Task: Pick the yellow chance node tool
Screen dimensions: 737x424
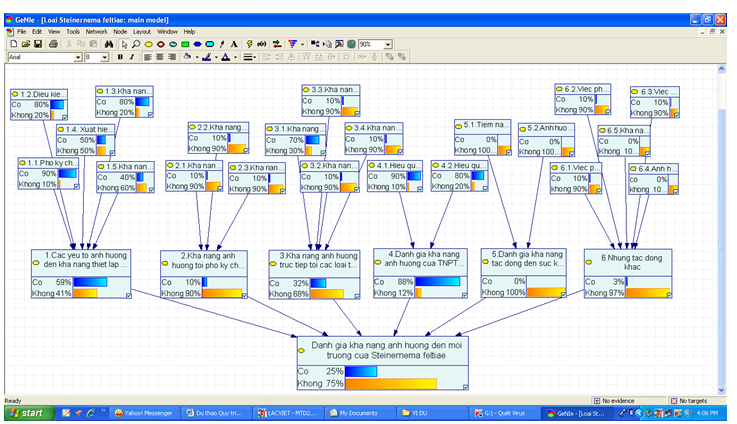Action: [149, 44]
